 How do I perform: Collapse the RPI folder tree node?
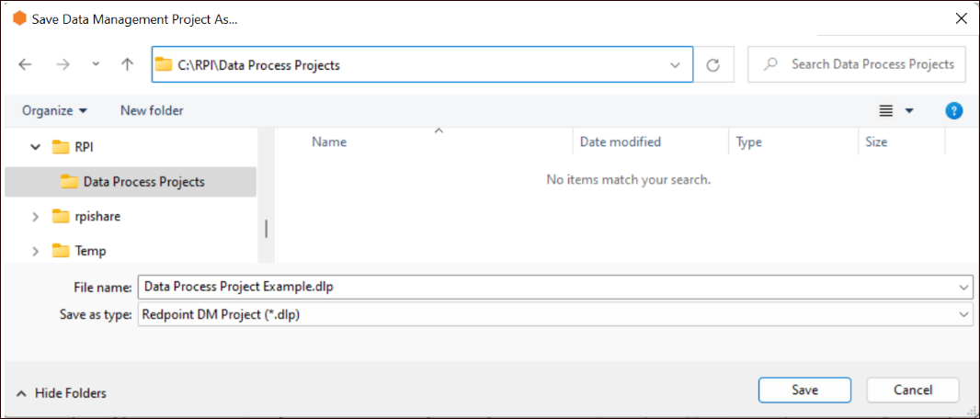[36, 146]
